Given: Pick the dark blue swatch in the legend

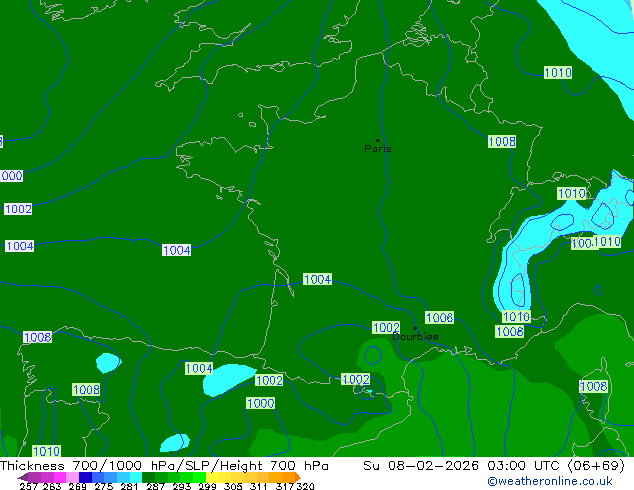Looking at the screenshot, I should pyautogui.click(x=85, y=477).
